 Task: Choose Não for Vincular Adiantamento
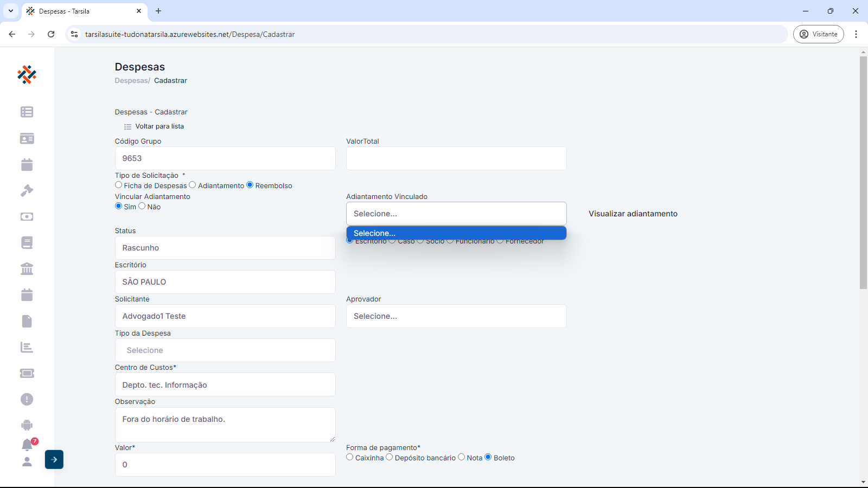click(x=142, y=206)
